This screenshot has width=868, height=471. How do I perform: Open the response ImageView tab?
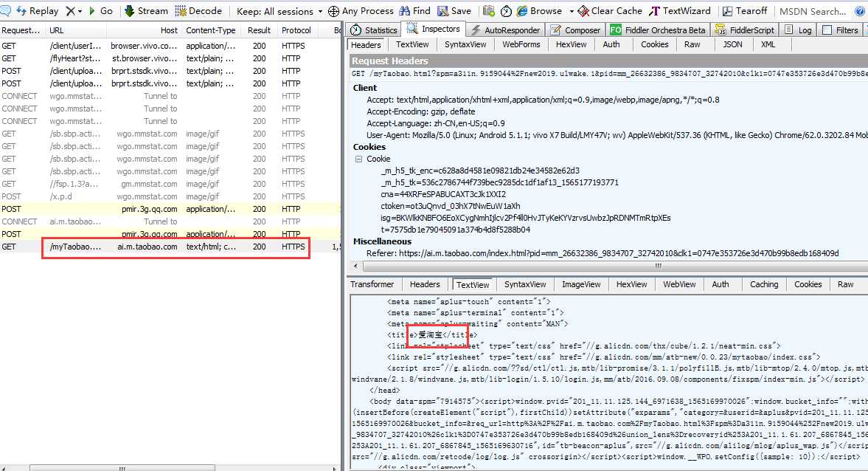pyautogui.click(x=581, y=284)
